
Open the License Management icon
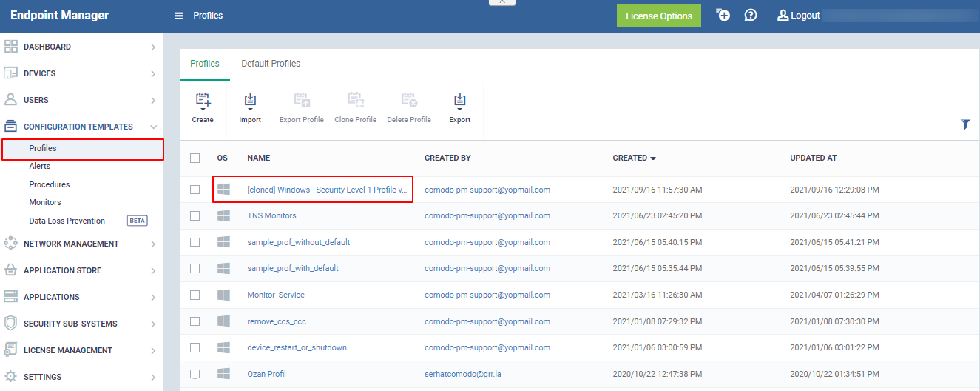pyautogui.click(x=10, y=350)
